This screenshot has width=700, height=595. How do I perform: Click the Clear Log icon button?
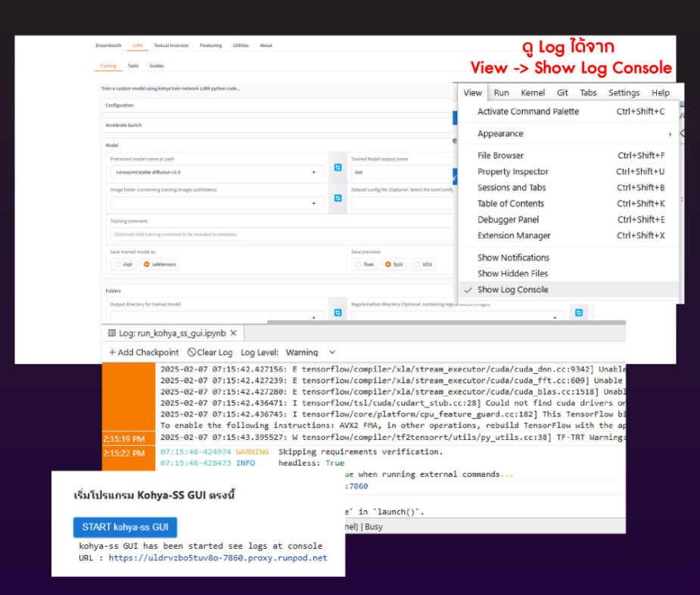coord(191,353)
